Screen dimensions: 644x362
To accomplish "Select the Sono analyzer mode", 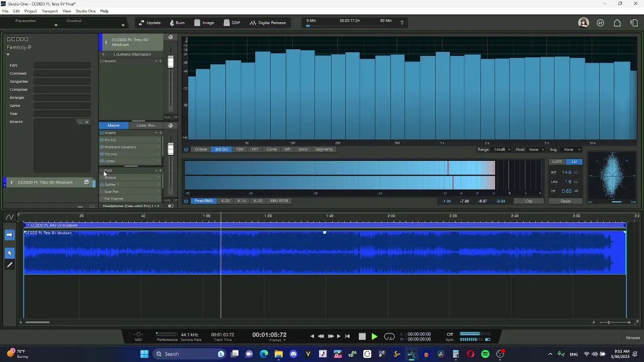I will pyautogui.click(x=303, y=149).
